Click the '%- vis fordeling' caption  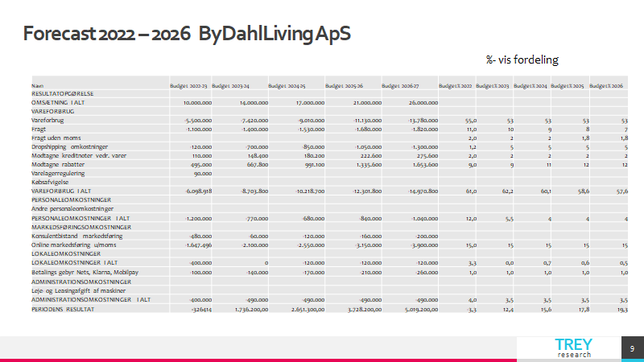point(522,60)
